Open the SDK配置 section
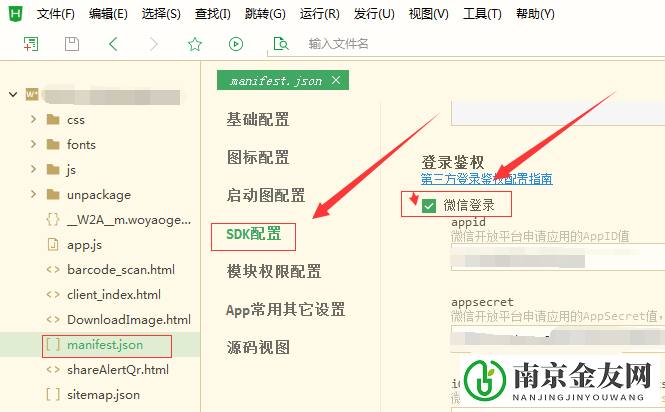665x412 pixels. (x=254, y=234)
